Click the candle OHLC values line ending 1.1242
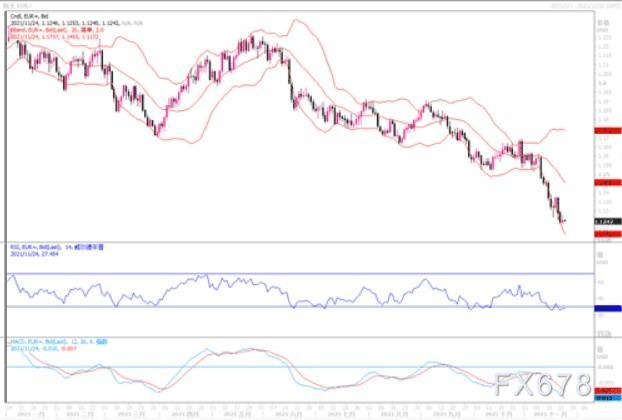622x420 pixels. coord(77,23)
